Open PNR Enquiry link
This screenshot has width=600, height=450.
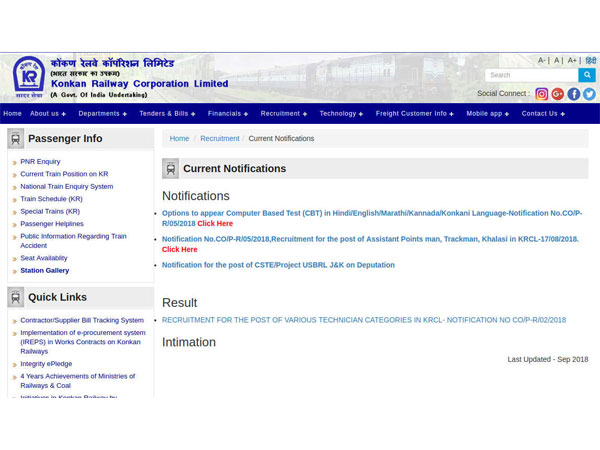[40, 161]
